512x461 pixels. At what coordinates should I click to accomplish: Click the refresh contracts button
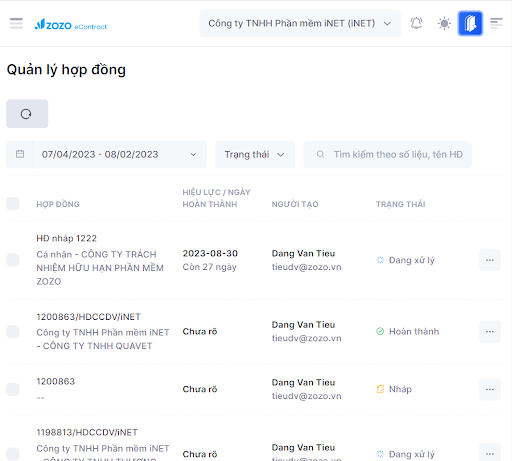tap(27, 114)
